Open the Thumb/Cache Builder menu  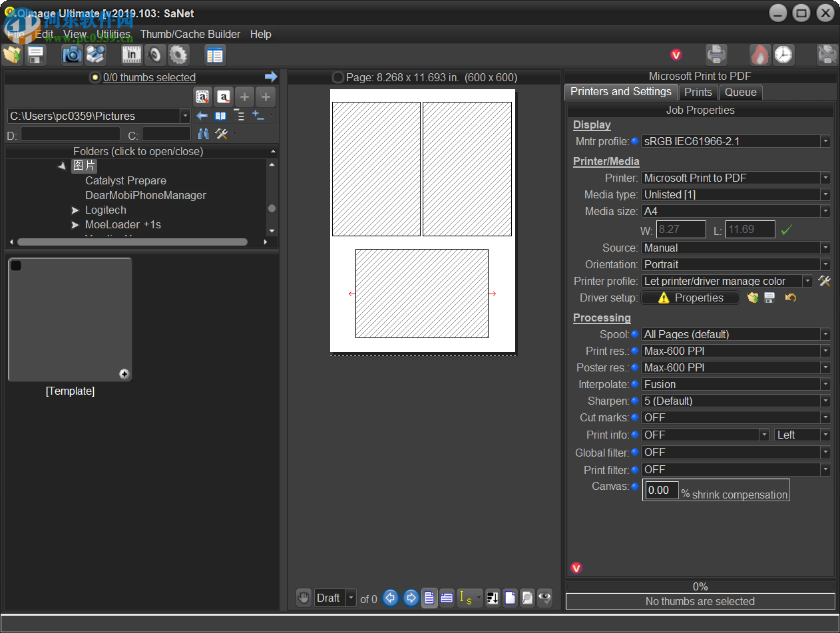pos(190,34)
